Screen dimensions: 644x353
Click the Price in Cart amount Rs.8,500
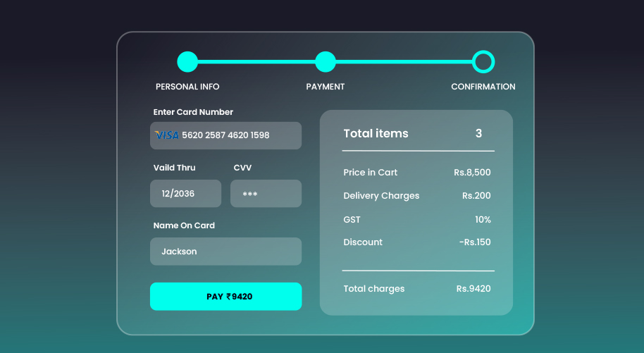click(472, 173)
